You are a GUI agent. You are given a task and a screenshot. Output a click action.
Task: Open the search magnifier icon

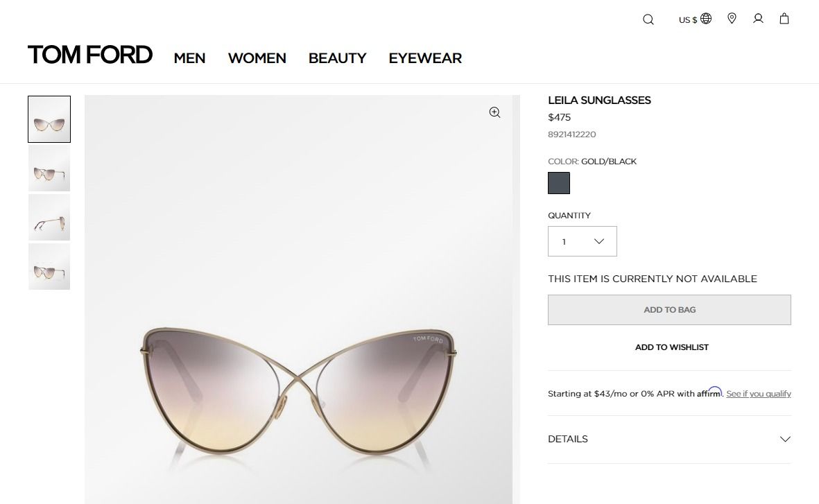pyautogui.click(x=648, y=19)
